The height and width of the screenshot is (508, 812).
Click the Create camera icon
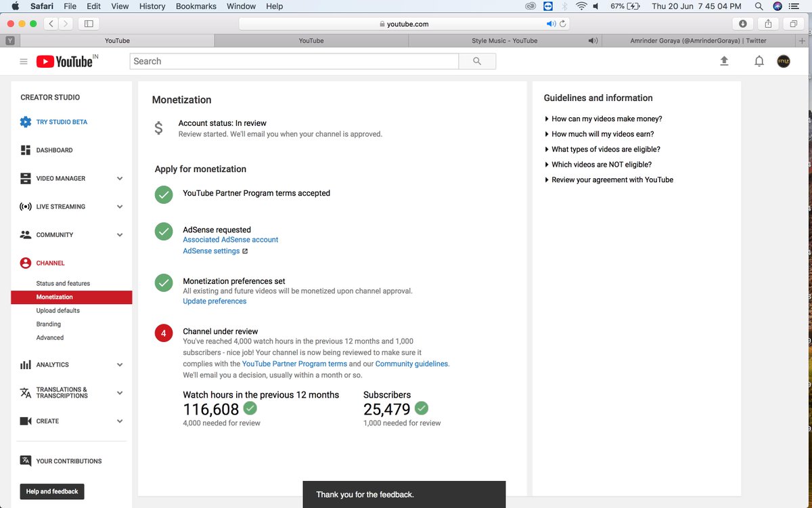coord(26,421)
